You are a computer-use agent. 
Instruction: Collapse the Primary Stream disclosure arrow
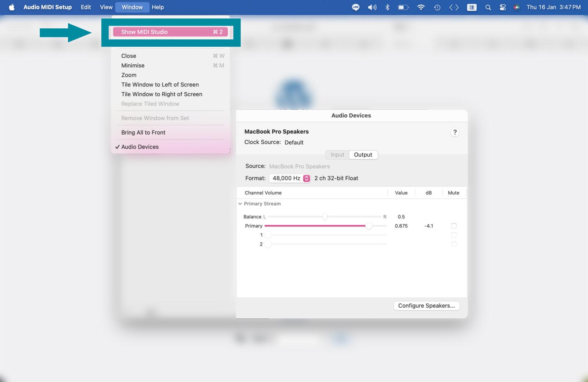[x=240, y=204]
